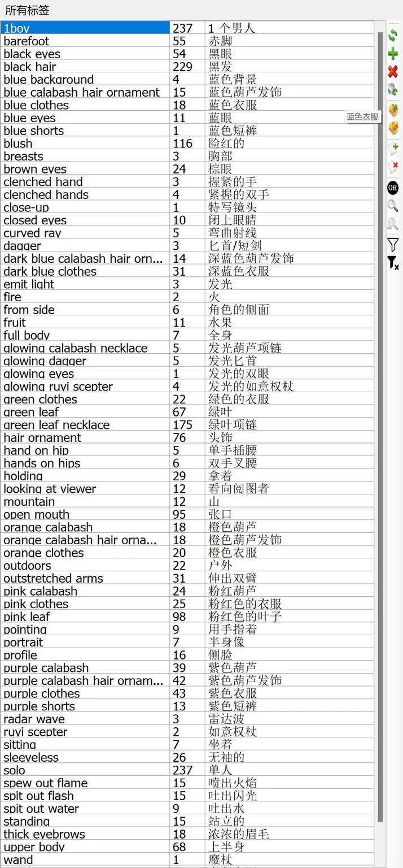Screen dimensions: 403x868
Task: Select the 'blue eyes' tag
Action: tap(30, 118)
